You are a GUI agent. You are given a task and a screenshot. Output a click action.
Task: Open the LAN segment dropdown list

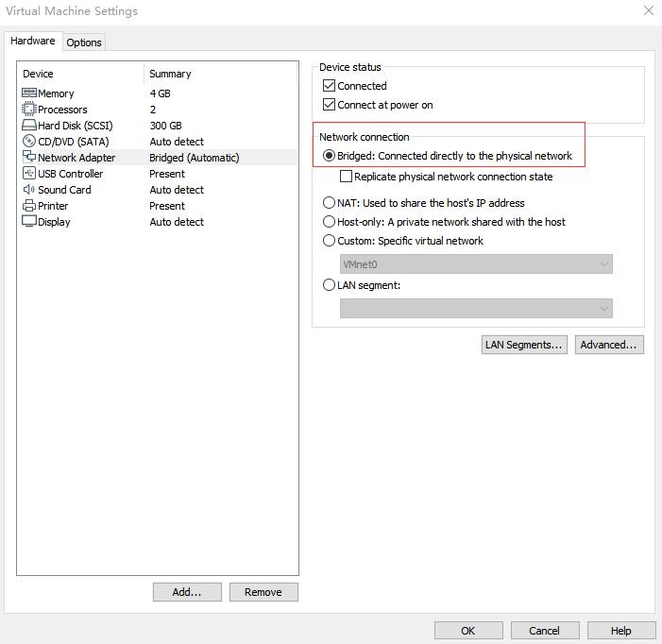476,309
